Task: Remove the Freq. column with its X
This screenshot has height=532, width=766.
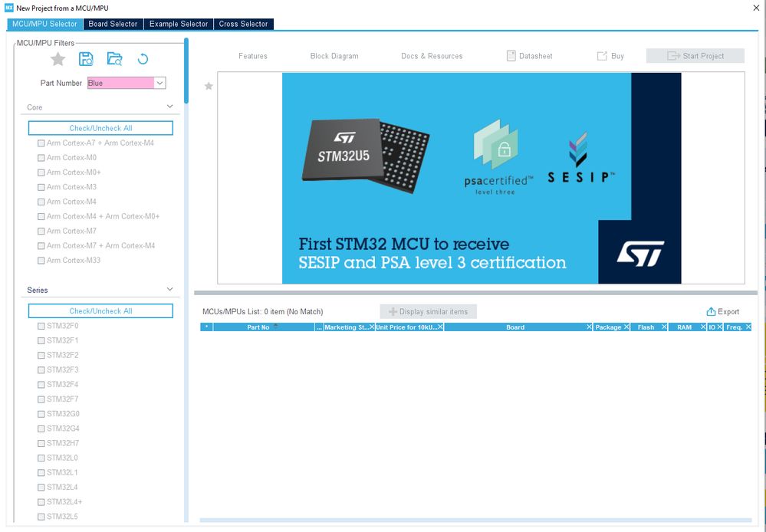Action: 748,327
